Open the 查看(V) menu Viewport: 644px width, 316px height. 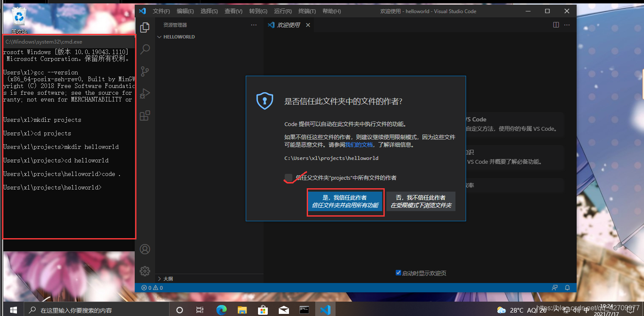click(x=233, y=11)
